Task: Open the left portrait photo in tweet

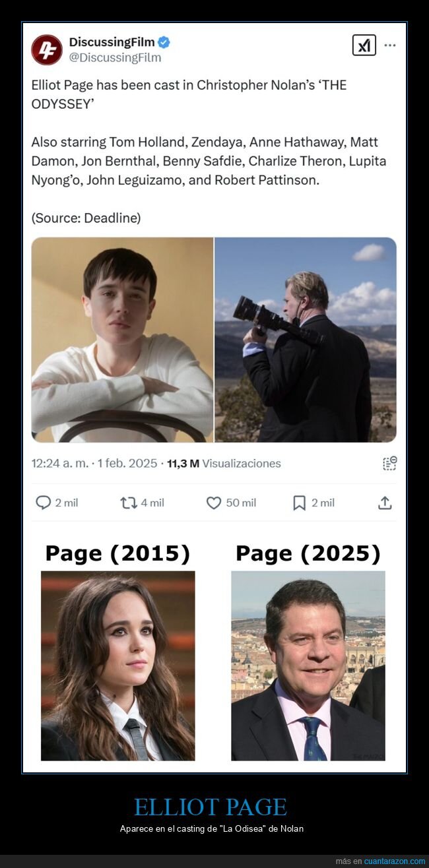Action: 122,340
